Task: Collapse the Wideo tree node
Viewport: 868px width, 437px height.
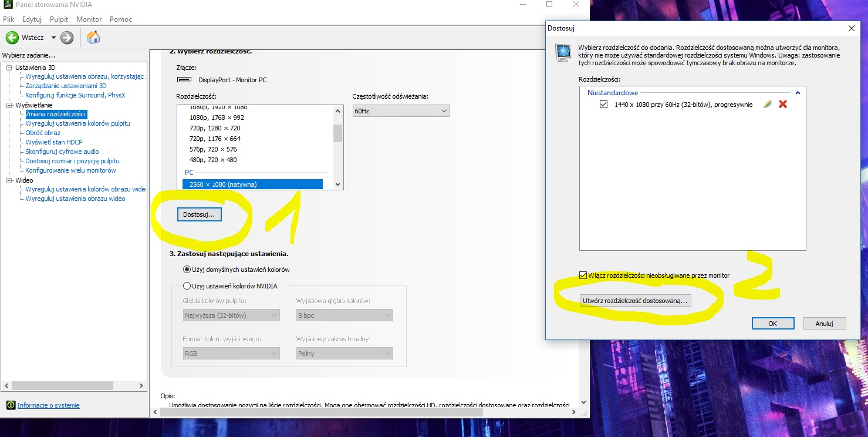Action: pos(9,180)
